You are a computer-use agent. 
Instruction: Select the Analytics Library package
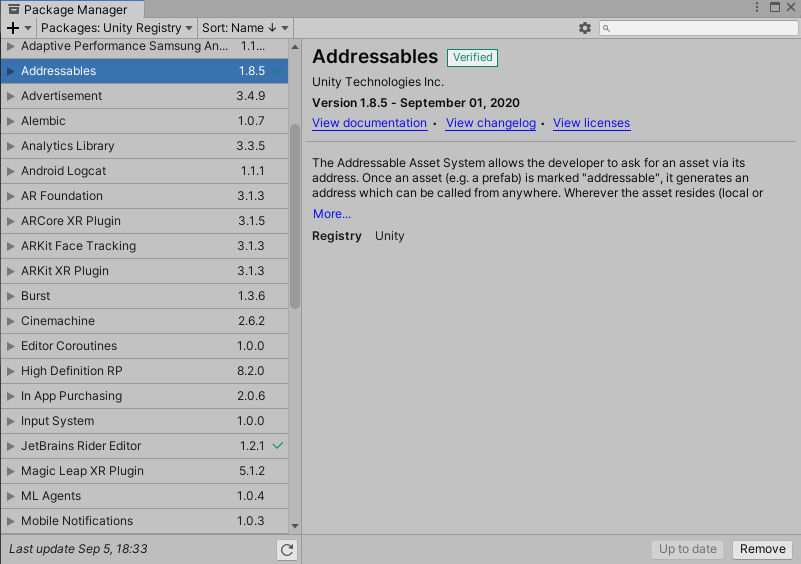[x=145, y=146]
